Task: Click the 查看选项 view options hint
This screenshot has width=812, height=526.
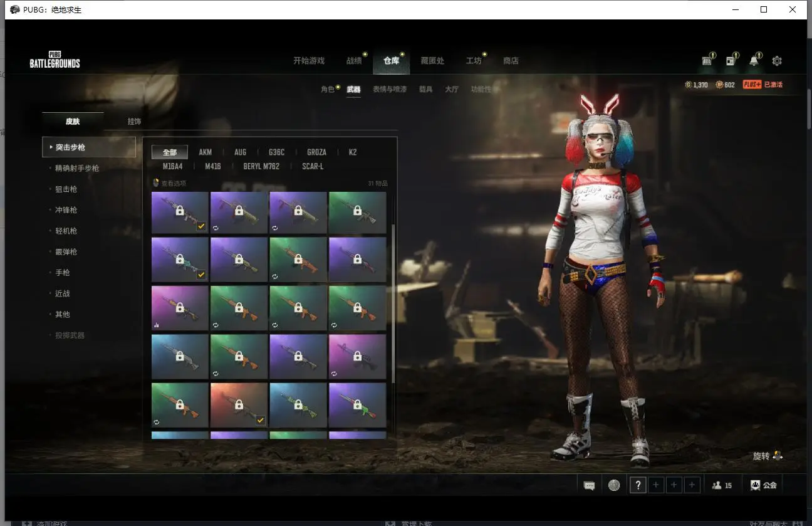Action: coord(170,183)
